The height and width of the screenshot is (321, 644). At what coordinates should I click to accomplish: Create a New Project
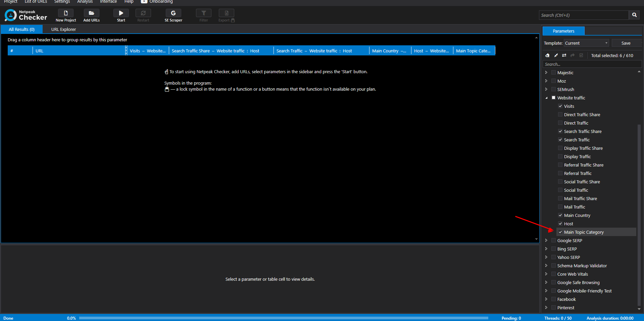pos(66,15)
